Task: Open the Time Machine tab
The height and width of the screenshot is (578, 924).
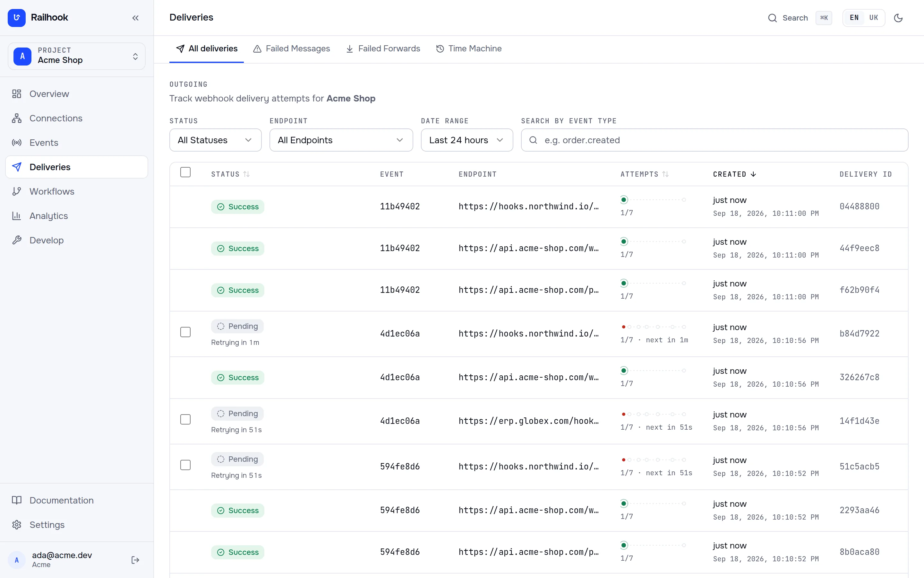Action: point(468,48)
